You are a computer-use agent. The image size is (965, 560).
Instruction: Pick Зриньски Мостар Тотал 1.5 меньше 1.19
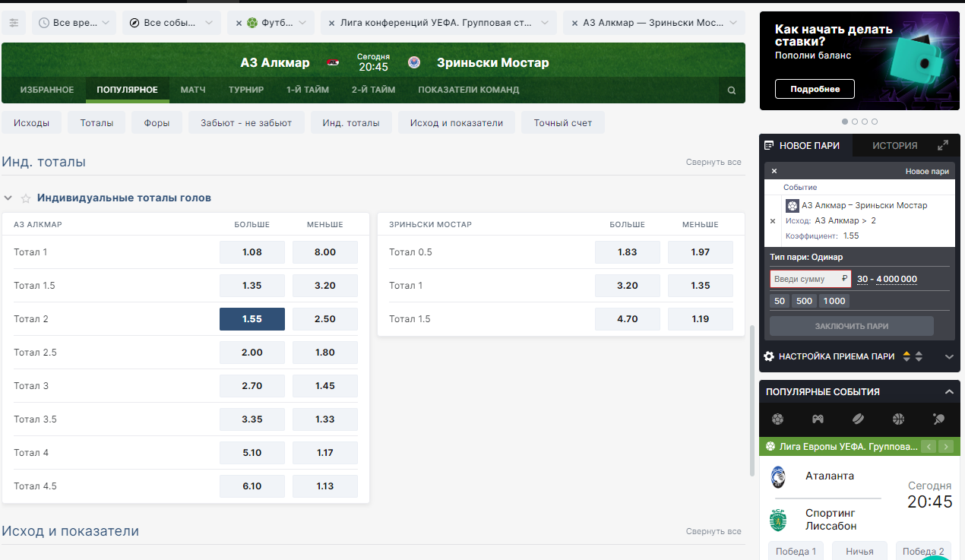coord(701,319)
